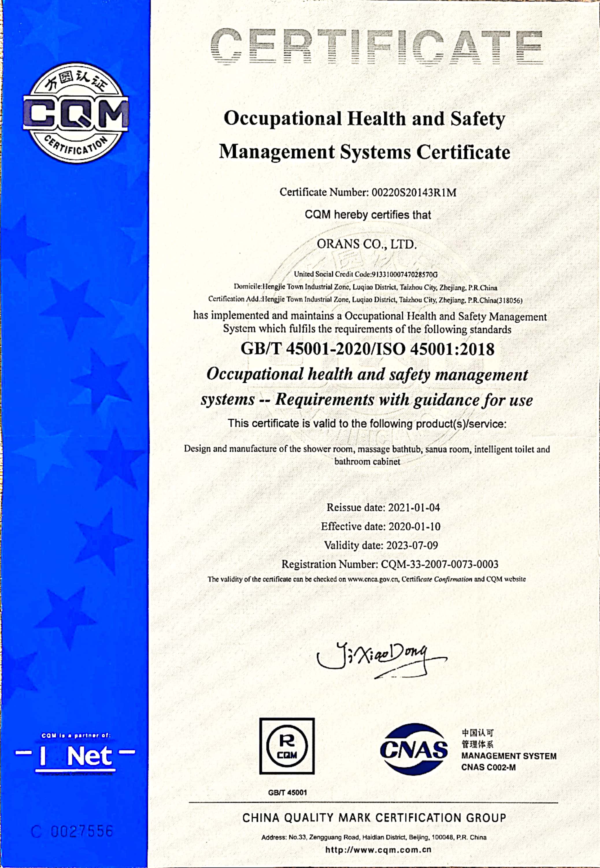This screenshot has height=868, width=600.
Task: Click the Reissue date 2021-01-04 line
Action: click(383, 508)
